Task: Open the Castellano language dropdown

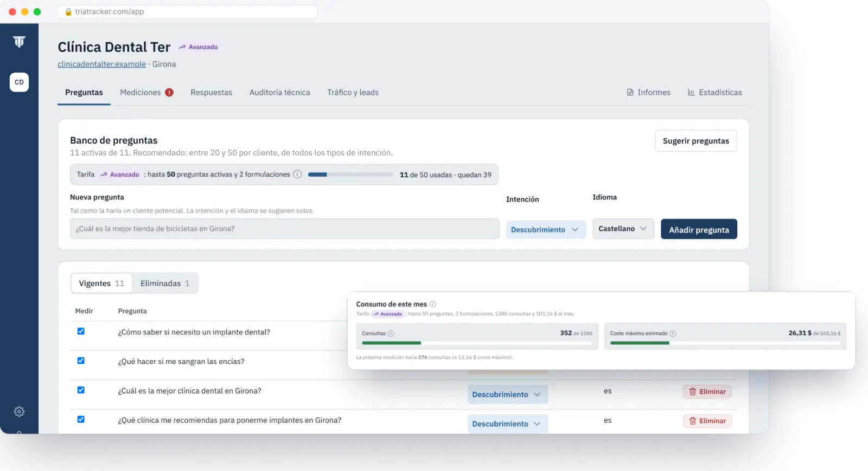Action: tap(623, 229)
